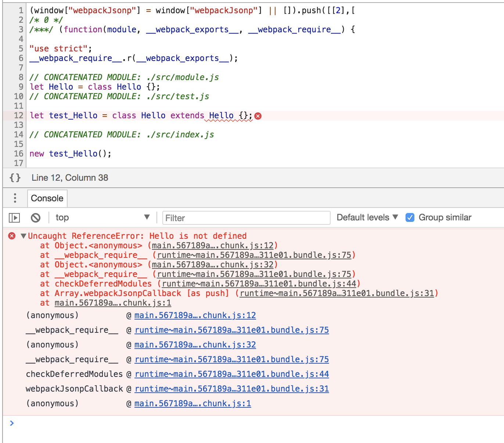Open runtime~main bundle.js line 75 link
Screen dimensions: 504x443
231,330
